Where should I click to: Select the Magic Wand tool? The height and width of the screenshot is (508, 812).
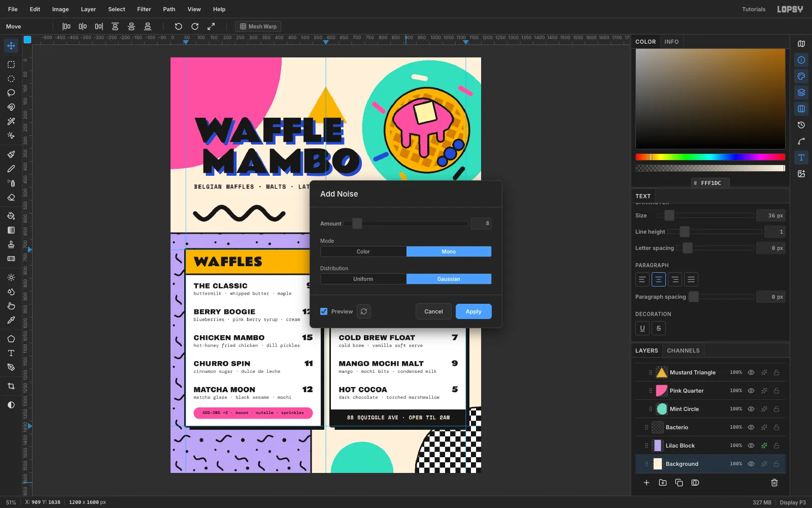[x=11, y=121]
